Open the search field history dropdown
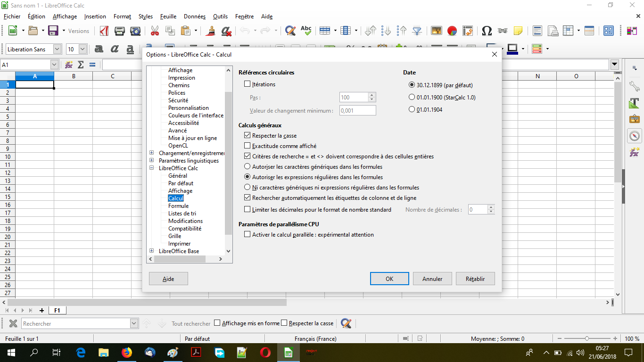 (x=134, y=323)
